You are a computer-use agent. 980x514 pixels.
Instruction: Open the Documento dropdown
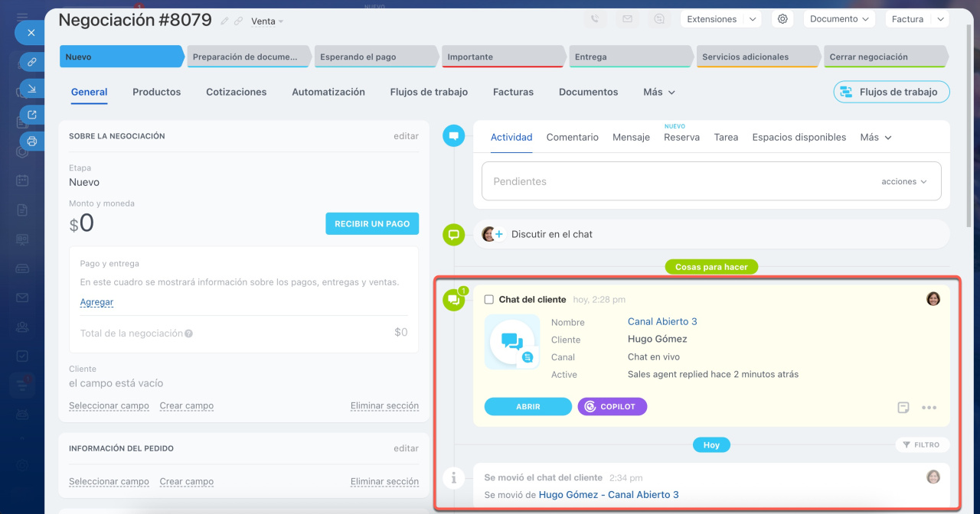839,19
